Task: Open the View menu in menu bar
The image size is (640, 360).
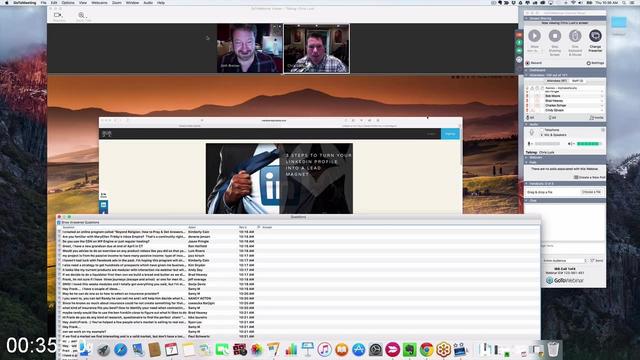Action: tap(83, 2)
